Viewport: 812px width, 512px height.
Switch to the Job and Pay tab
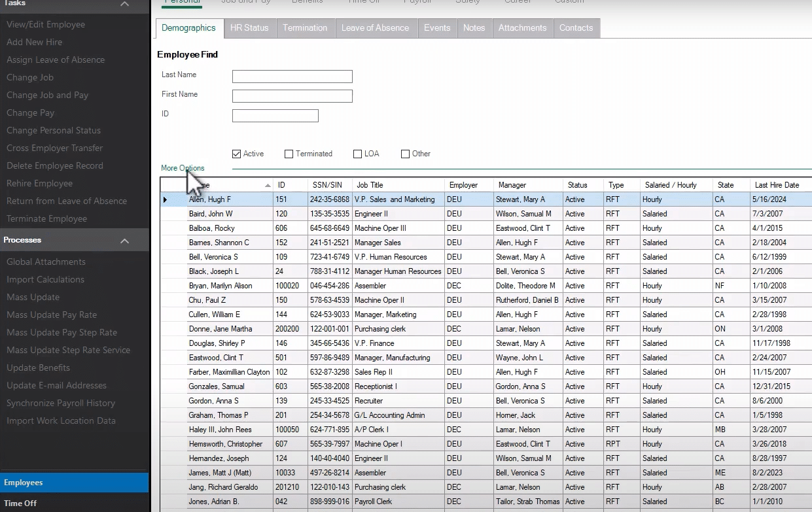[x=246, y=3]
